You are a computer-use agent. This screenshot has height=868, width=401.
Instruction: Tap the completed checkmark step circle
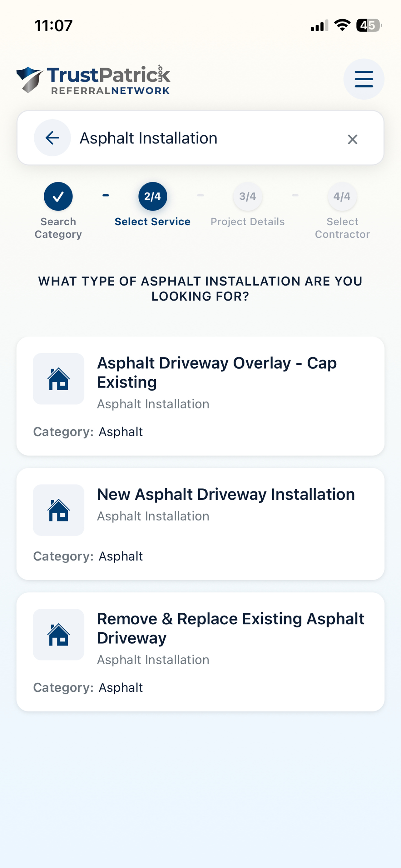coord(58,197)
